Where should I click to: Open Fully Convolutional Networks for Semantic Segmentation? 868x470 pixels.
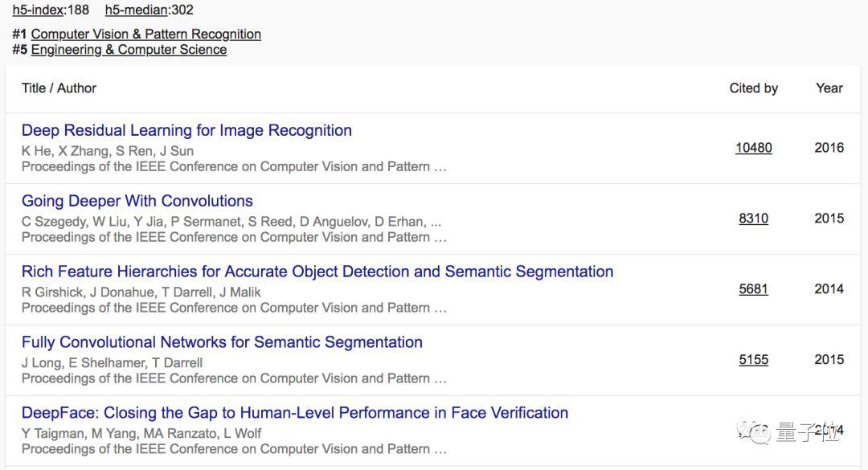point(222,342)
